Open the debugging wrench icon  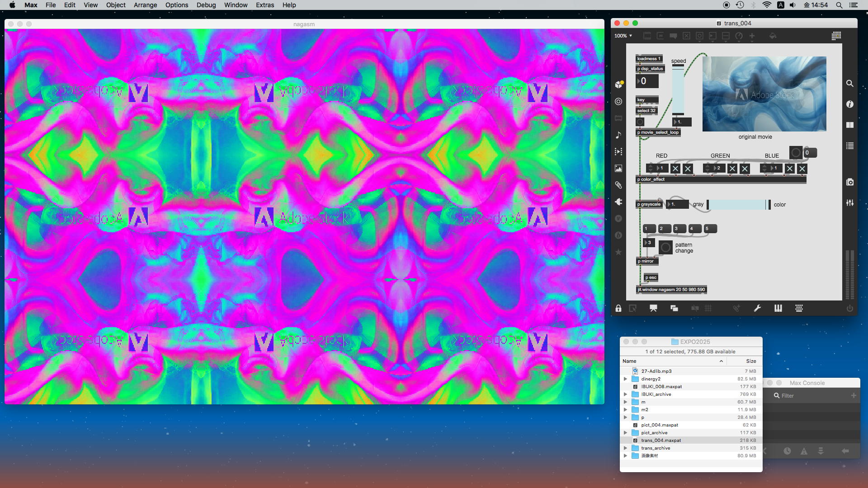(x=757, y=308)
